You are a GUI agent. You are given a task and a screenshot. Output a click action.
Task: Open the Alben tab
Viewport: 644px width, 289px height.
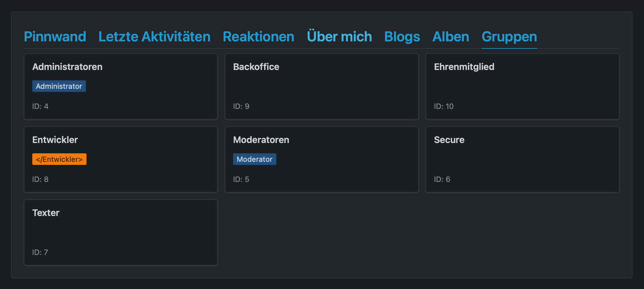(x=450, y=37)
